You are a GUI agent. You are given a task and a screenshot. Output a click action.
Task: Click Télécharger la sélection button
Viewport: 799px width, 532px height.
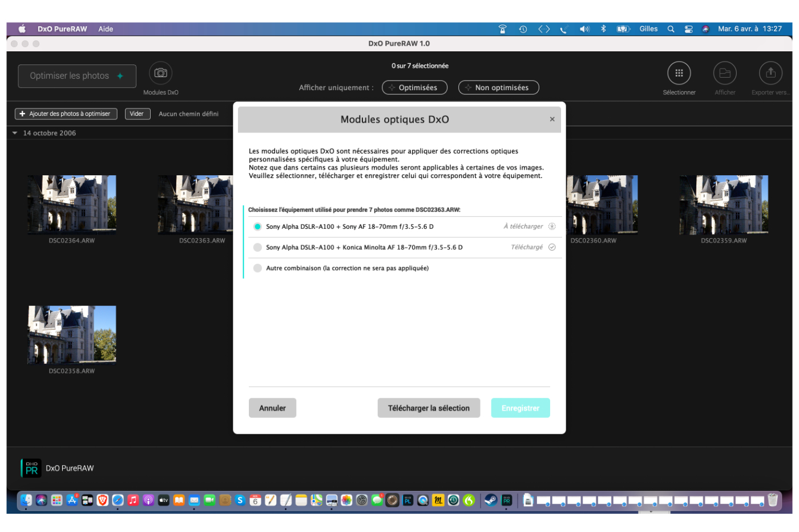[x=429, y=408]
